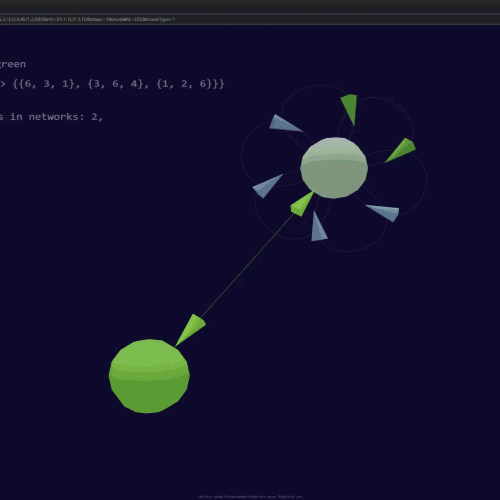This screenshot has height=500, width=500.
Task: Click the "in networks: 2," text
Action: pyautogui.click(x=56, y=117)
